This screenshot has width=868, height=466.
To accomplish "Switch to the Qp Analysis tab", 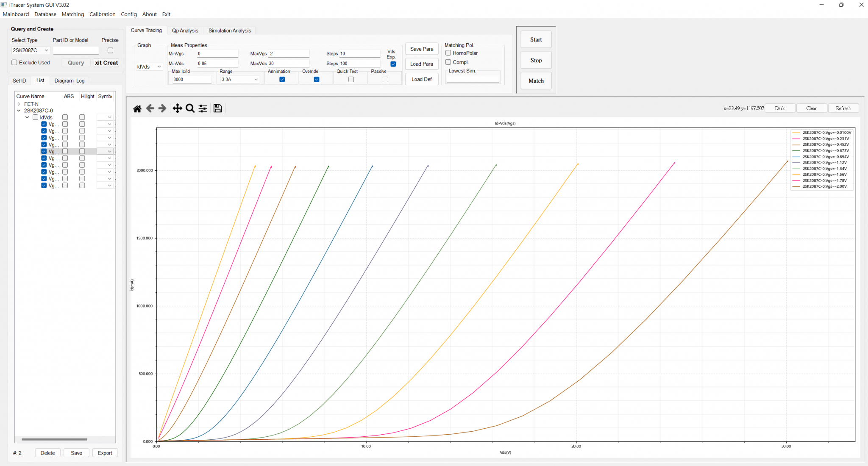I will click(x=185, y=31).
